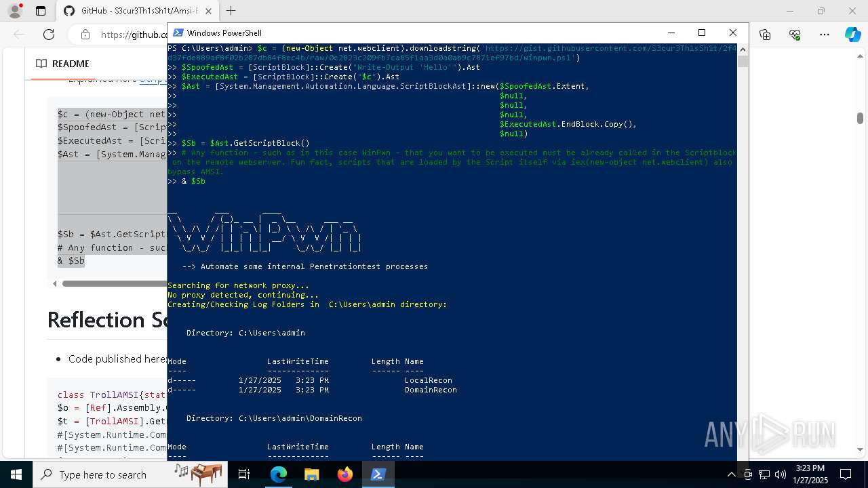This screenshot has height=488, width=868.
Task: Open the Edge profile avatar icon
Action: pyautogui.click(x=15, y=11)
